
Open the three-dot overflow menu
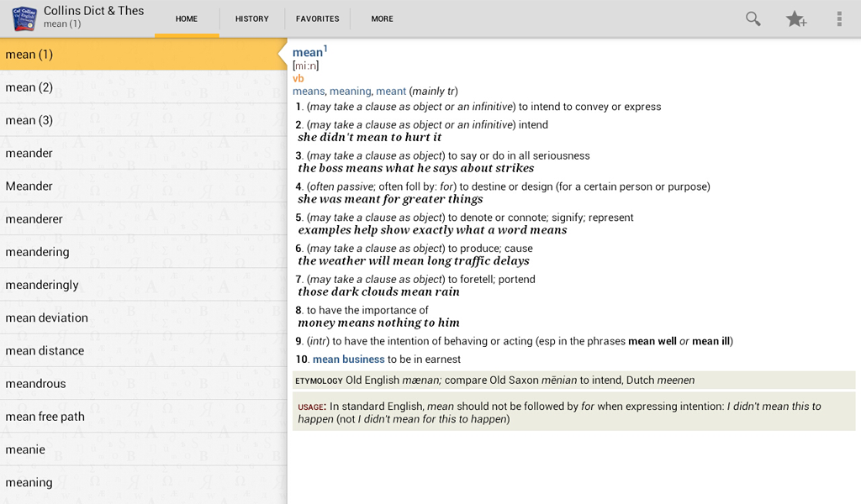838,18
